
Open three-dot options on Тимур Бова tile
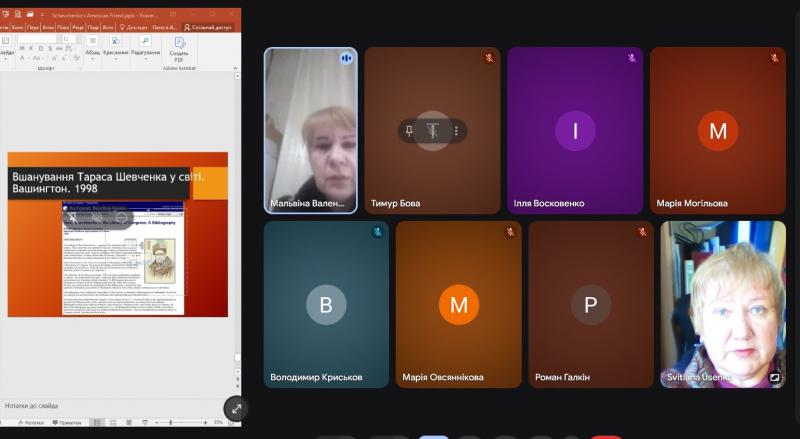[456, 131]
